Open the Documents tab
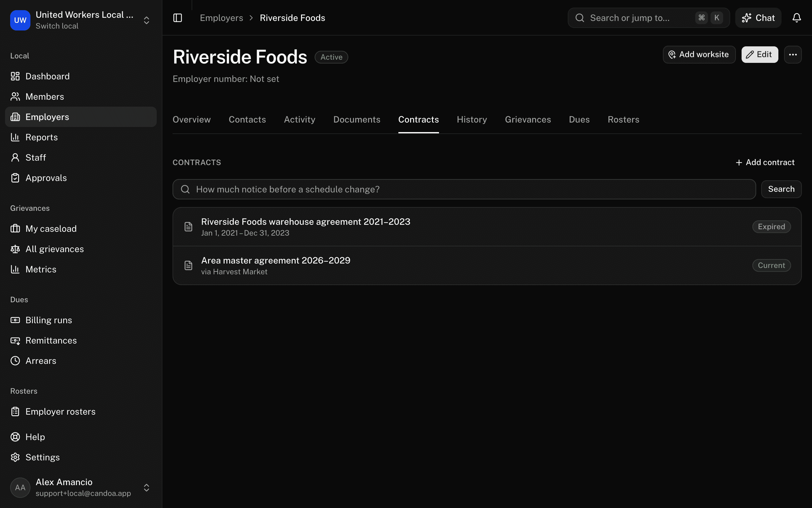Screen dimensions: 812x508 pos(357,120)
